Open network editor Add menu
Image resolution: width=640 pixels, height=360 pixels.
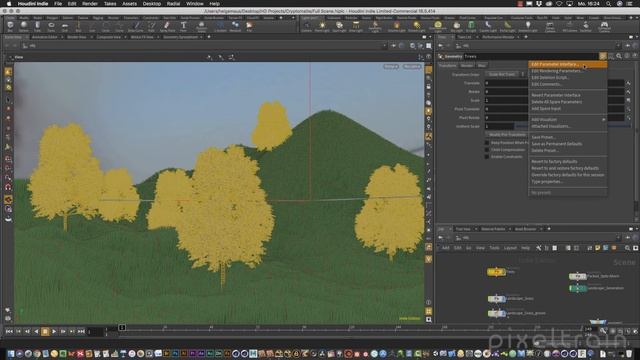446,248
